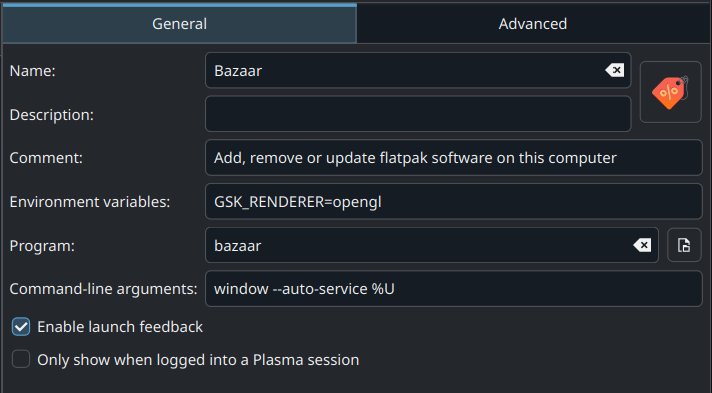Clear the Program field using its erase icon

click(642, 245)
